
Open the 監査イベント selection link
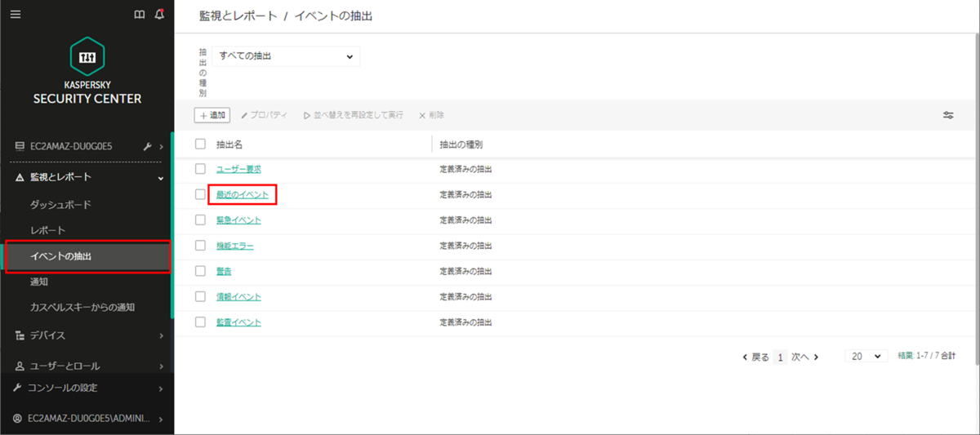[238, 322]
